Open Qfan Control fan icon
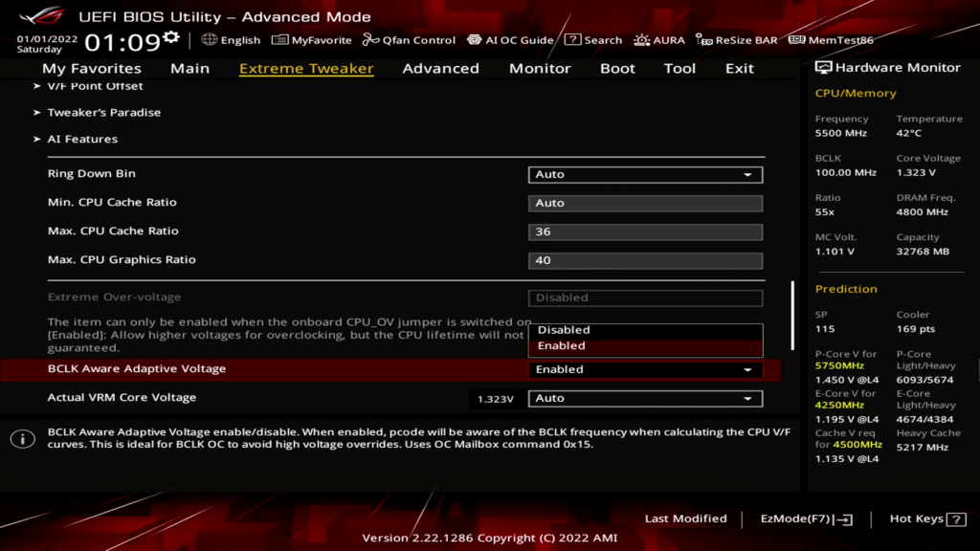980x551 pixels. tap(370, 40)
